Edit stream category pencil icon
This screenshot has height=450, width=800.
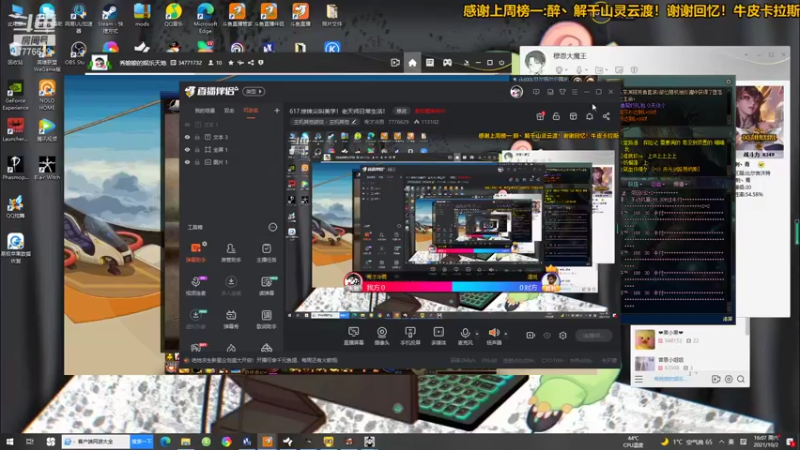(x=354, y=122)
